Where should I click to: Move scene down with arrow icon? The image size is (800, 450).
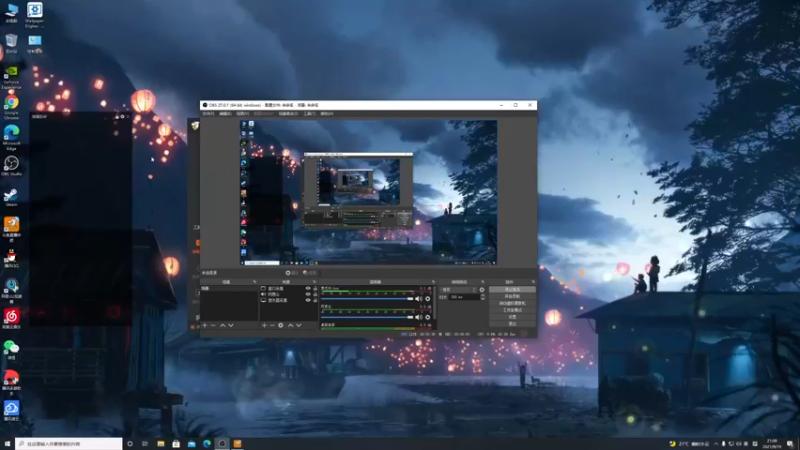click(x=231, y=325)
